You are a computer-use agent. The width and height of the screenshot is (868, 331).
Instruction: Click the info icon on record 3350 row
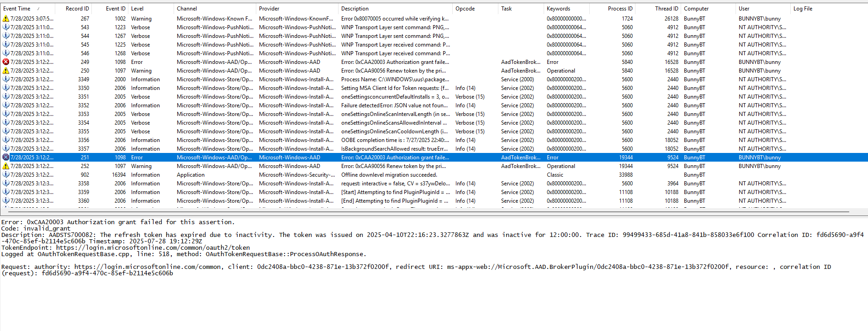tap(6, 88)
